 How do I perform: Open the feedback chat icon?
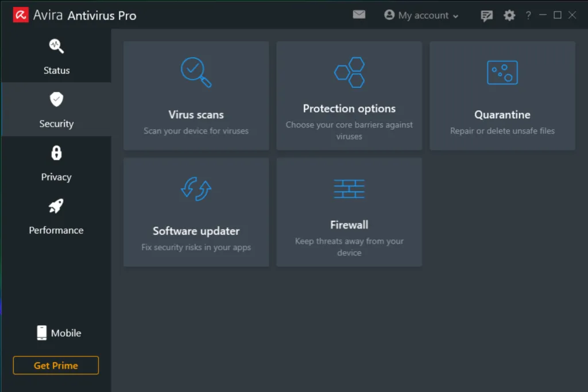point(486,15)
